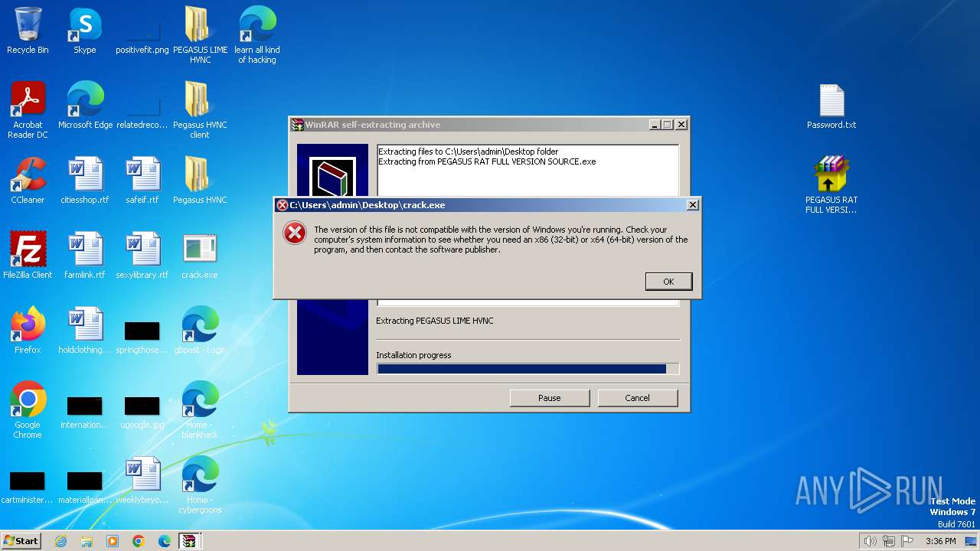980x551 pixels.
Task: Select sexylibrary.rtf document
Action: (x=142, y=256)
